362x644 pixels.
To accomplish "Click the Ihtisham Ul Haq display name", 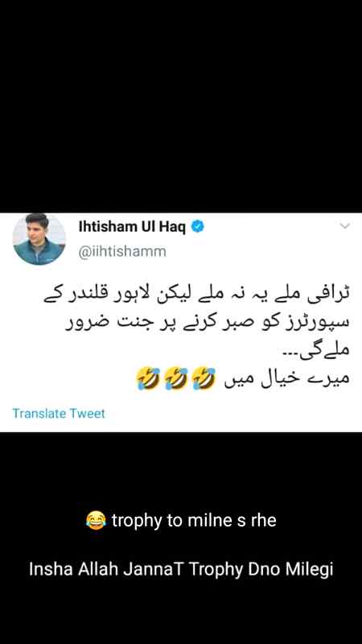I will coord(132,226).
